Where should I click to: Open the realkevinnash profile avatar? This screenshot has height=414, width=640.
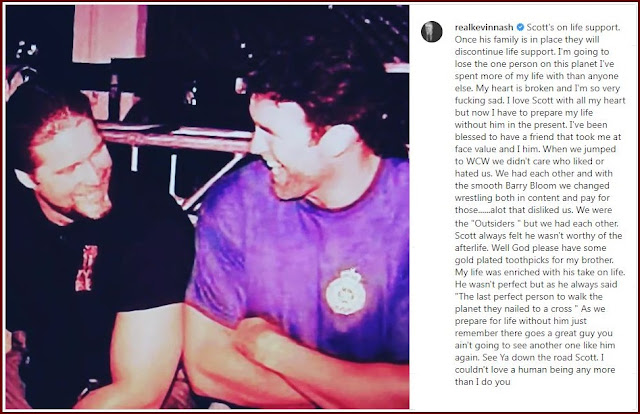pyautogui.click(x=431, y=31)
